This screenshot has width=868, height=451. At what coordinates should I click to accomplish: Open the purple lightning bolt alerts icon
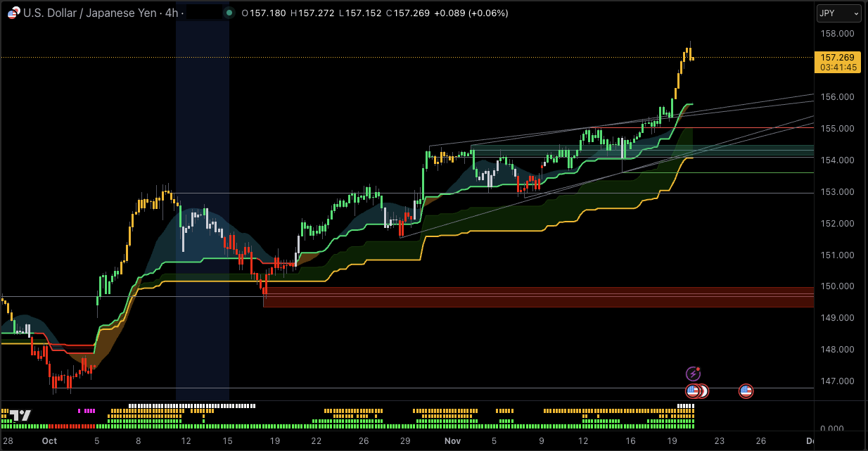(694, 374)
